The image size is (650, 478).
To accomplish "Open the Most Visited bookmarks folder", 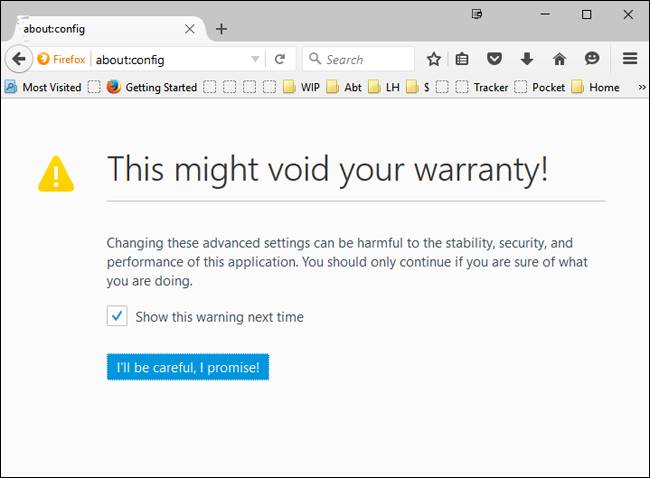I will pos(43,87).
